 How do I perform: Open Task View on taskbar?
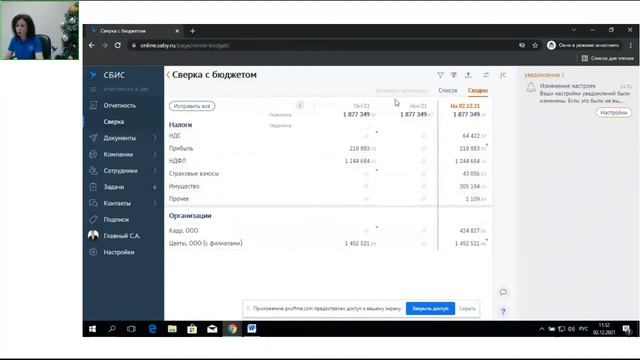131,329
